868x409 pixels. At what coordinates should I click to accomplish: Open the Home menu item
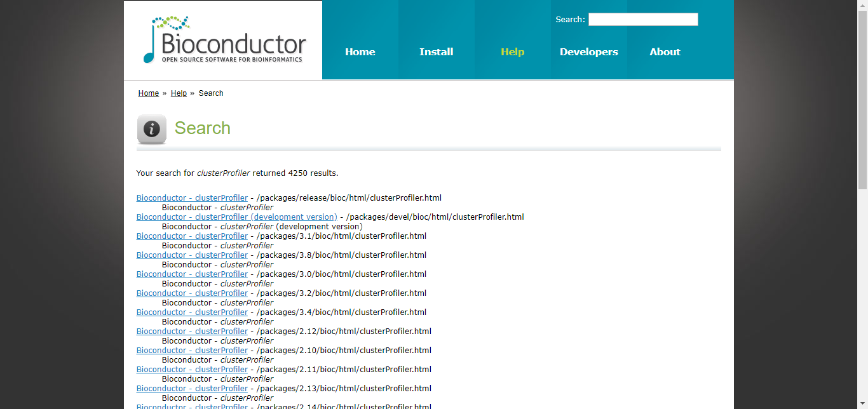[360, 52]
